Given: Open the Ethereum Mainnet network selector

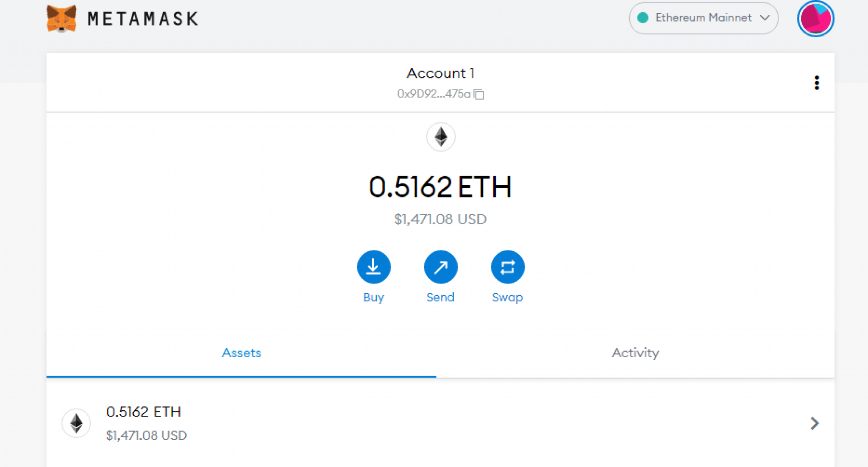Looking at the screenshot, I should [x=703, y=18].
